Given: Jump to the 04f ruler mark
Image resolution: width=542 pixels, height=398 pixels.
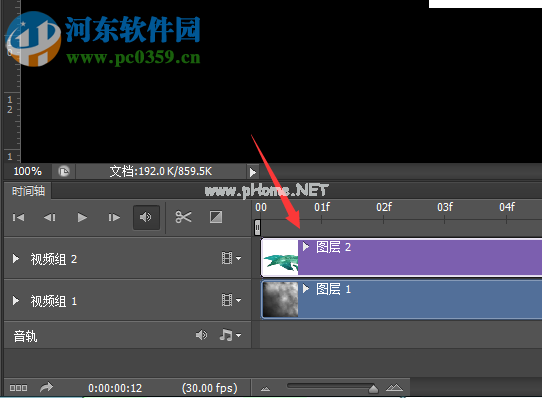Looking at the screenshot, I should point(507,207).
